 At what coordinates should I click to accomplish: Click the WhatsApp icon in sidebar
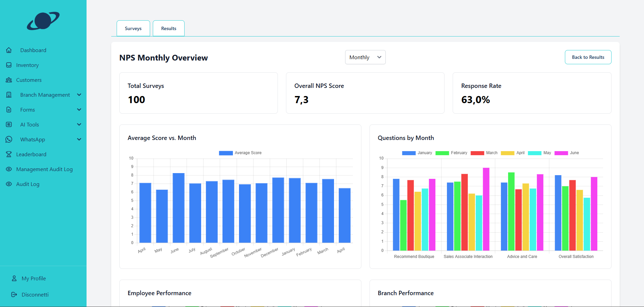9,139
